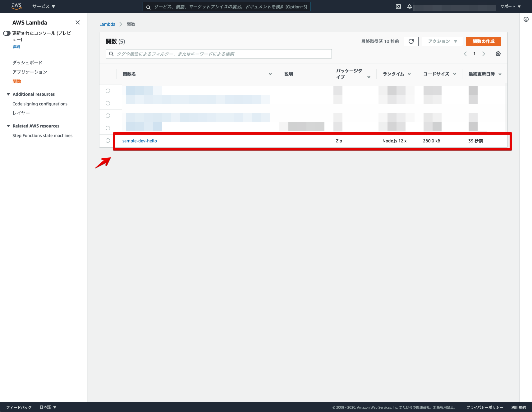Screen dimensions: 532x412
Task: Open レイヤー layers page
Action: 21,113
